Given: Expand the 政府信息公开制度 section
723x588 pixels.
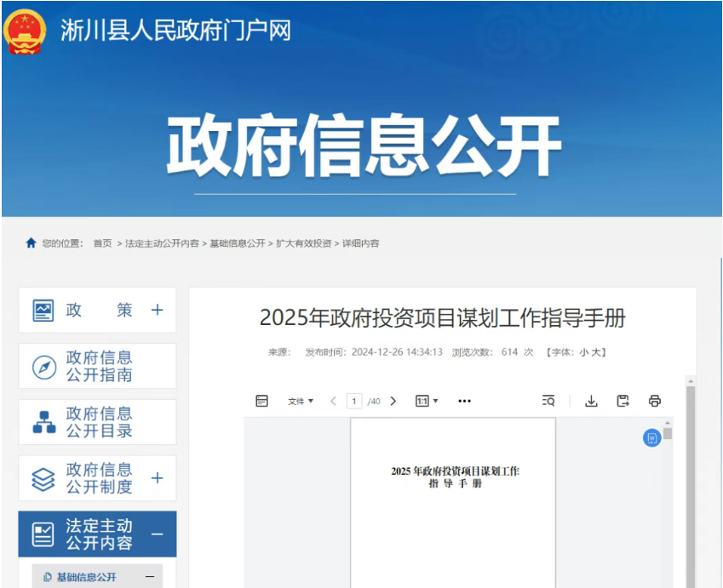Looking at the screenshot, I should click(157, 478).
